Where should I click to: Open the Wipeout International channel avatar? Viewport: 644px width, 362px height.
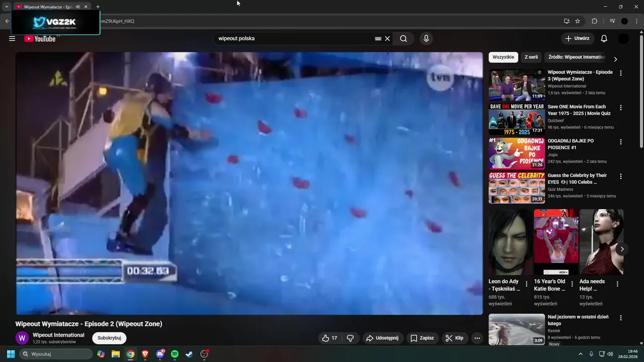pos(22,338)
